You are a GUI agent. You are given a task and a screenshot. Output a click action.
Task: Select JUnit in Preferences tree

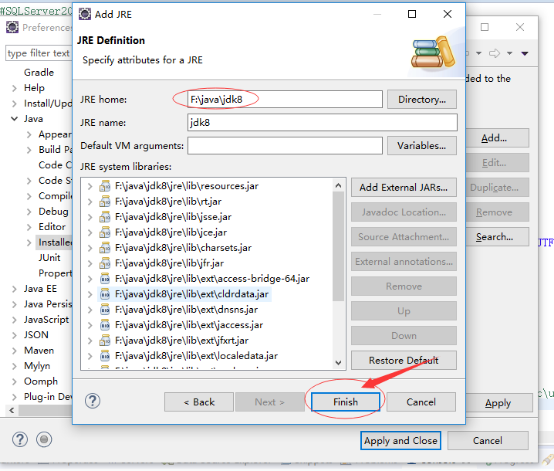click(x=49, y=258)
